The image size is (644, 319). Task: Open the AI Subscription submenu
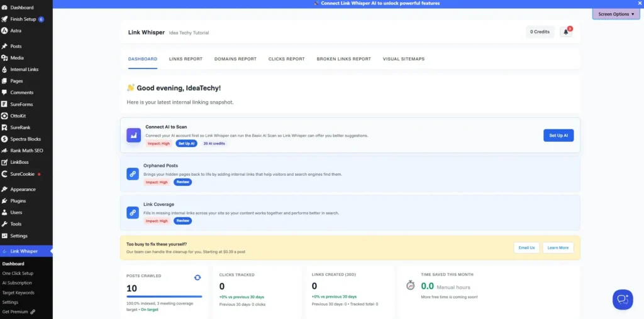pos(17,283)
